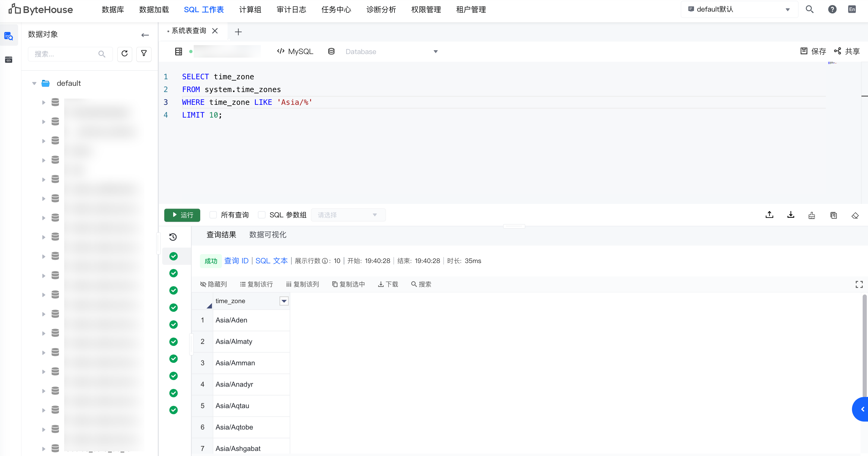The image size is (868, 456).
Task: Click the green 运行 button
Action: click(x=182, y=215)
